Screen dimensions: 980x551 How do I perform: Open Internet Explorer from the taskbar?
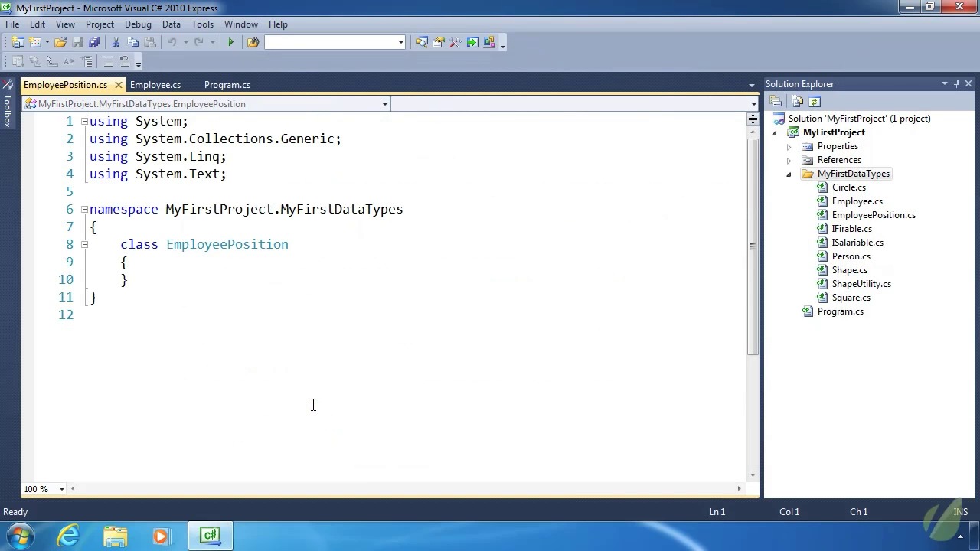click(x=69, y=535)
